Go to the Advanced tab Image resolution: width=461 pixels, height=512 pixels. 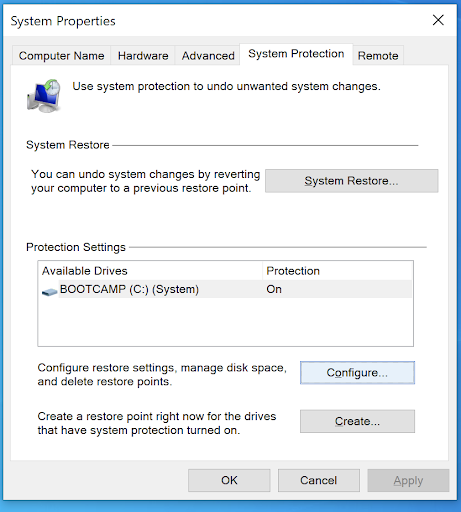208,56
